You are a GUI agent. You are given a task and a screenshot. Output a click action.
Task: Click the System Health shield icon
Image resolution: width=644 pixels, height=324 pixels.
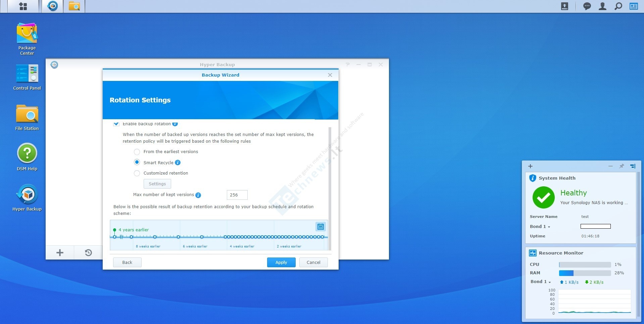tap(533, 178)
